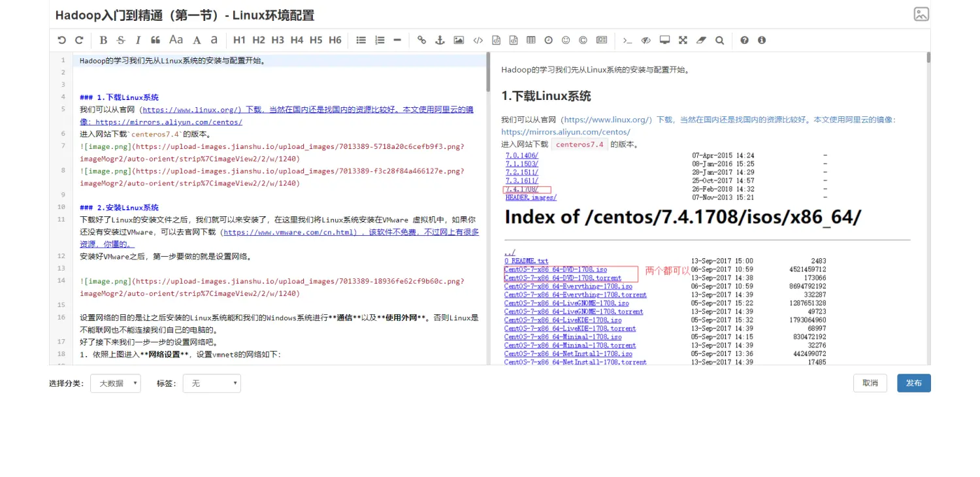
Task: Place cursor on '### 2.安装Linux系统' source line
Action: point(119,208)
